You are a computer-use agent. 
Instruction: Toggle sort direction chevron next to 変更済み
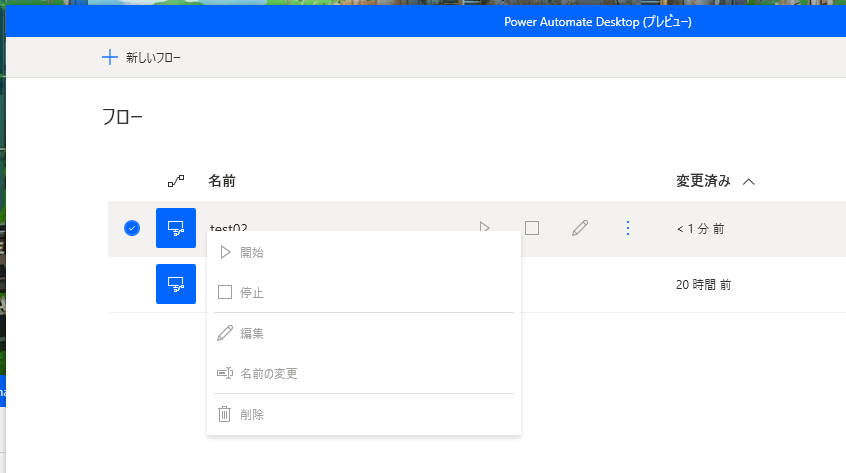tap(748, 182)
